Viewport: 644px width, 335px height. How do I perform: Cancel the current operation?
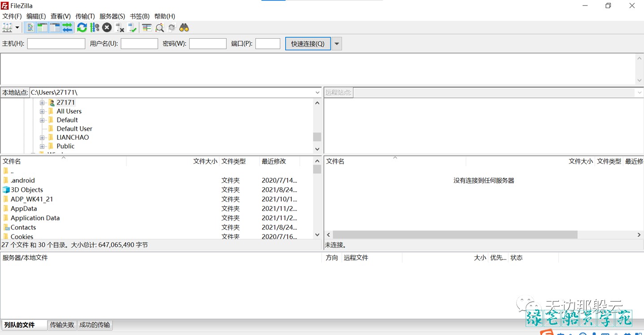107,28
